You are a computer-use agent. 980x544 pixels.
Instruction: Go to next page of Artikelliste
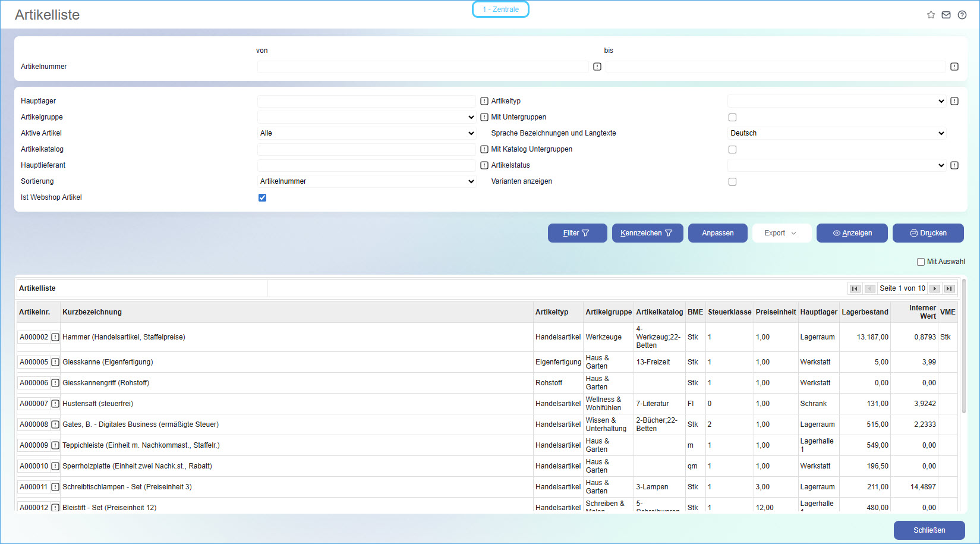tap(935, 288)
